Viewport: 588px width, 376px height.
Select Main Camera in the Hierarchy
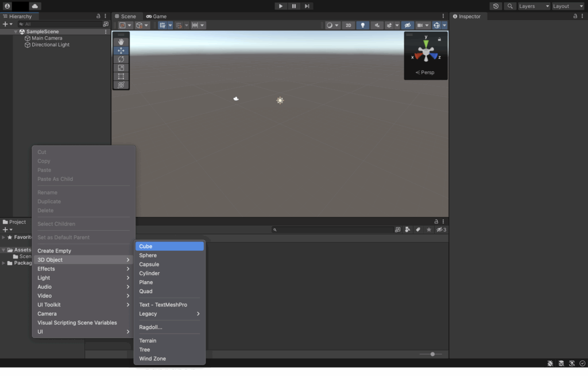pos(47,38)
